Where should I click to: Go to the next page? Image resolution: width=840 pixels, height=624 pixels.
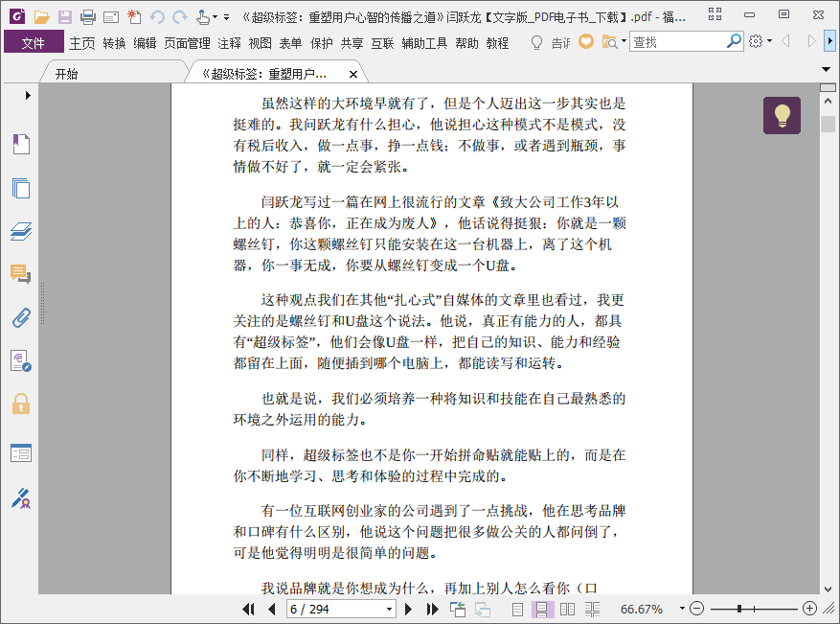click(408, 609)
